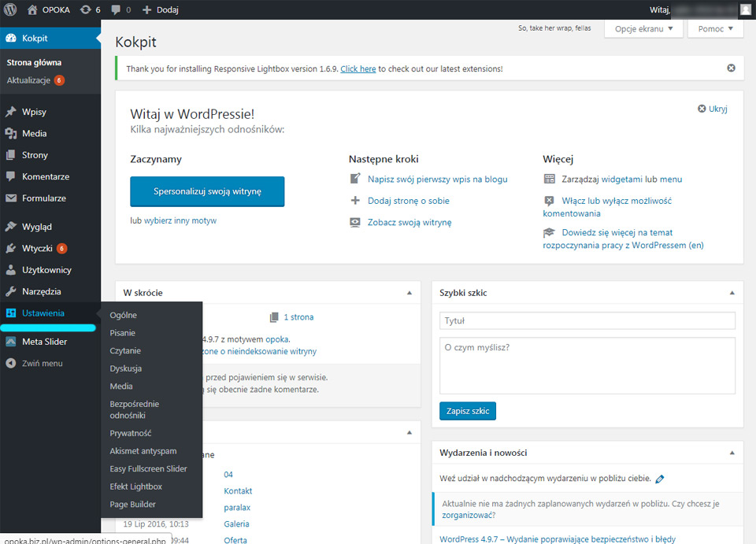Click the Wtyczki plugin icon
Viewport: 756px width, 544px height.
(10, 248)
